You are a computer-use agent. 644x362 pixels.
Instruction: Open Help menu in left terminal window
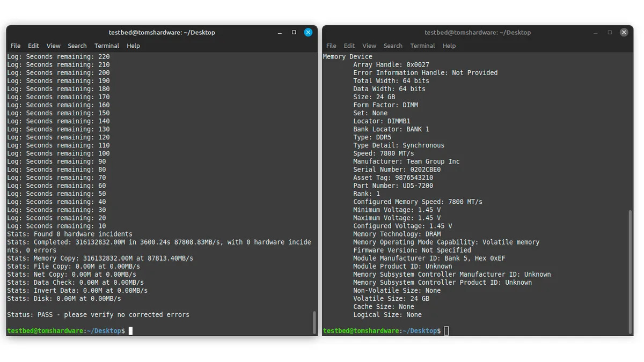(x=133, y=46)
